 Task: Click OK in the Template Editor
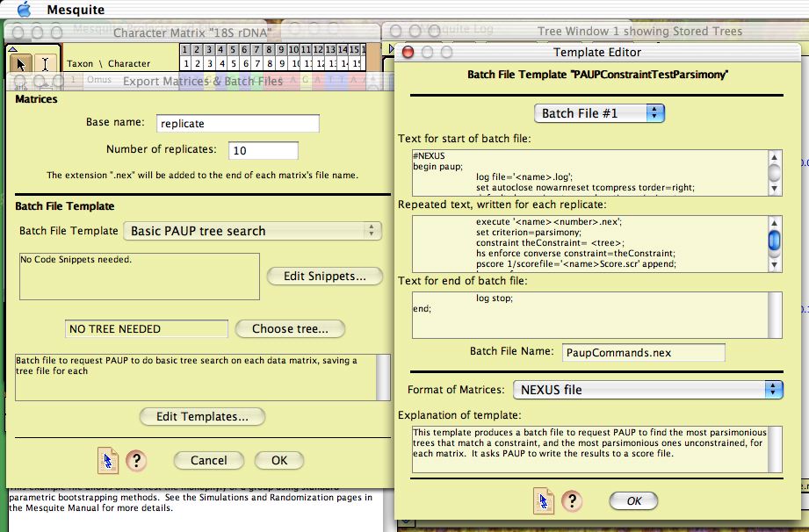(633, 500)
